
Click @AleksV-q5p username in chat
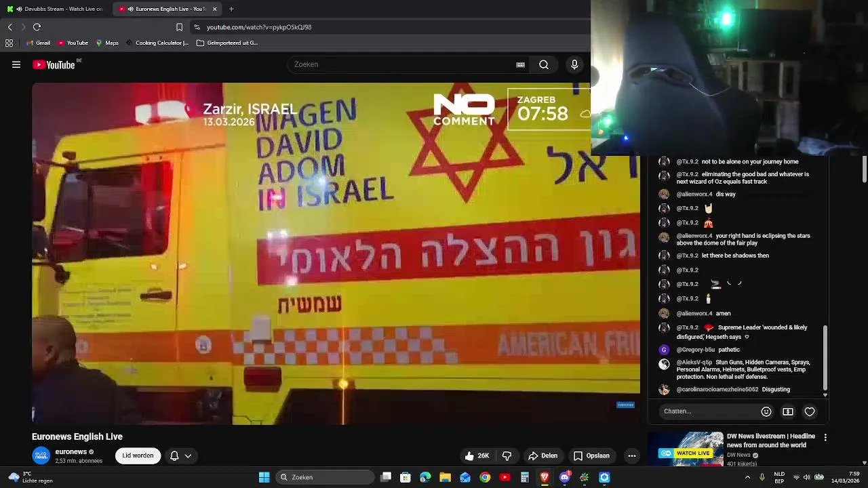point(694,363)
